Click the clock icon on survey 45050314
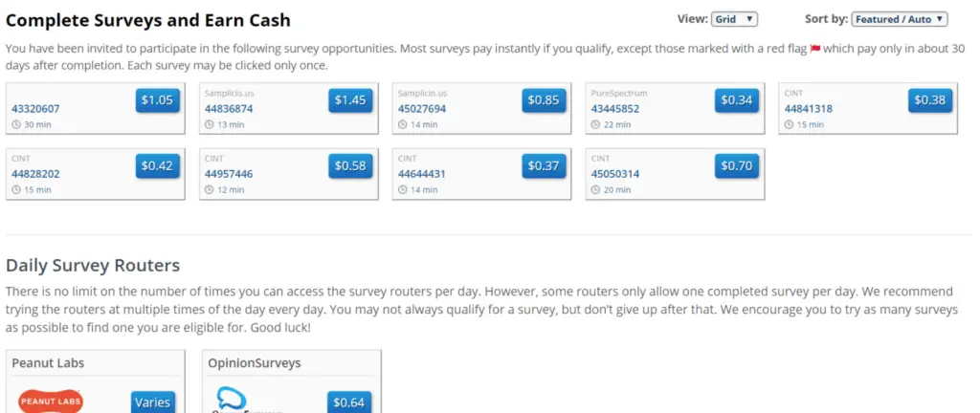 click(595, 190)
